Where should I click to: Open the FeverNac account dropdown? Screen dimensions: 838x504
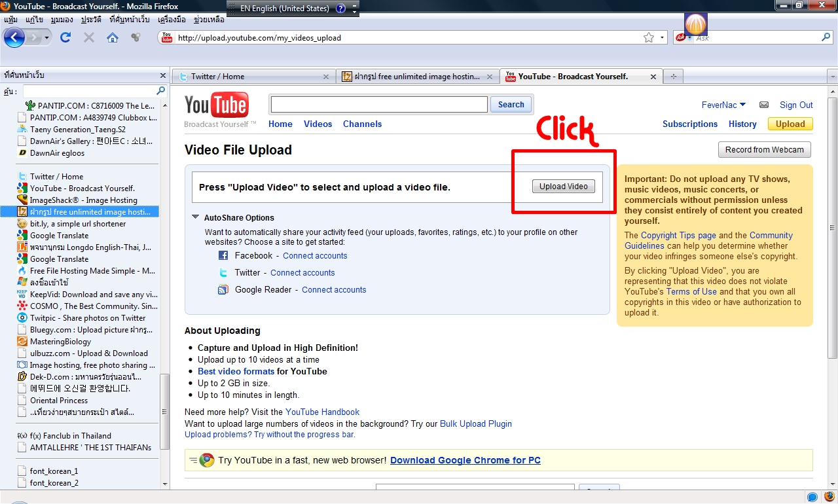723,105
